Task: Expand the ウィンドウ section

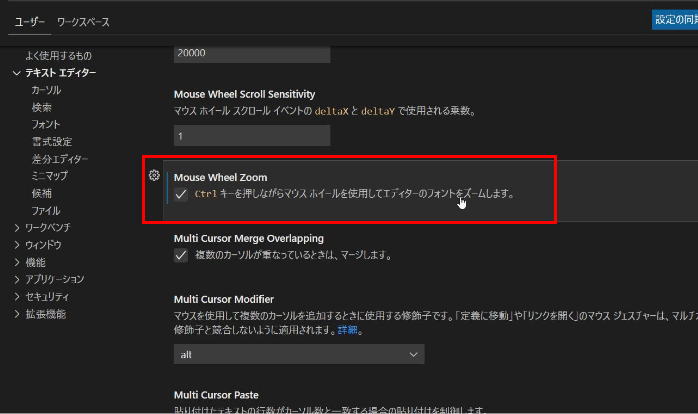Action: pyautogui.click(x=17, y=245)
